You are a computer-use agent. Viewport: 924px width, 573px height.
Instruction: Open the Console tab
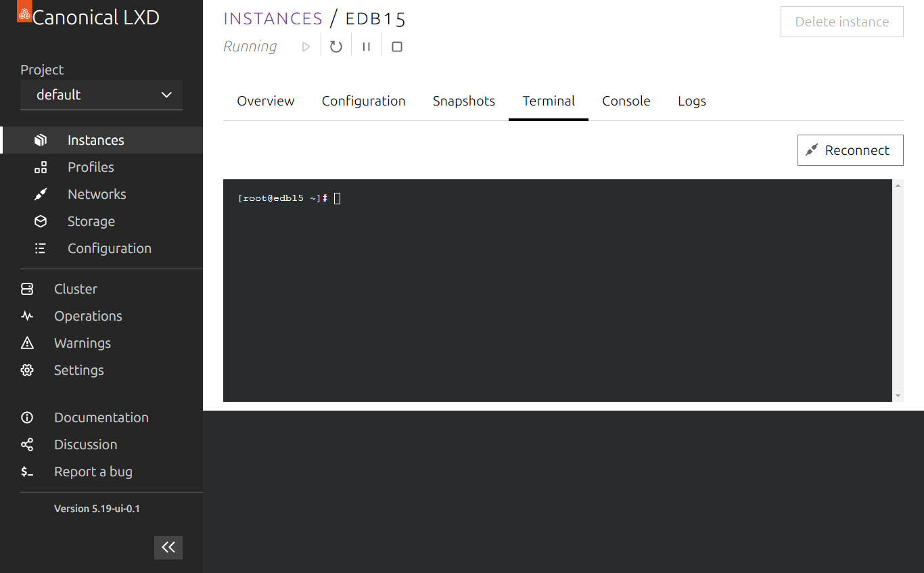point(626,101)
